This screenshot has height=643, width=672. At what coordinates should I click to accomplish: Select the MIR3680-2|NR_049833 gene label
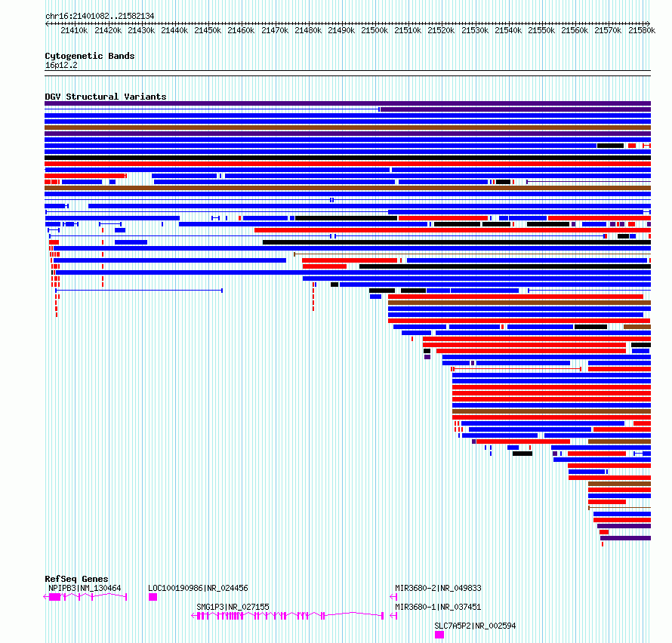point(438,588)
